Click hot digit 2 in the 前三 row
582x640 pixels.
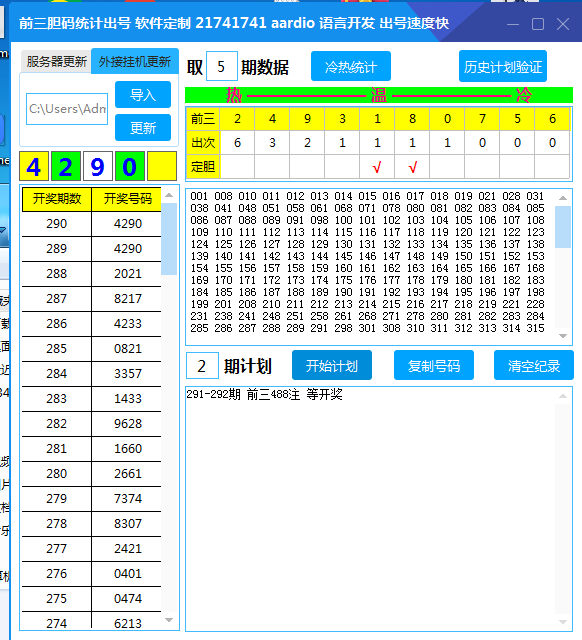tap(237, 119)
